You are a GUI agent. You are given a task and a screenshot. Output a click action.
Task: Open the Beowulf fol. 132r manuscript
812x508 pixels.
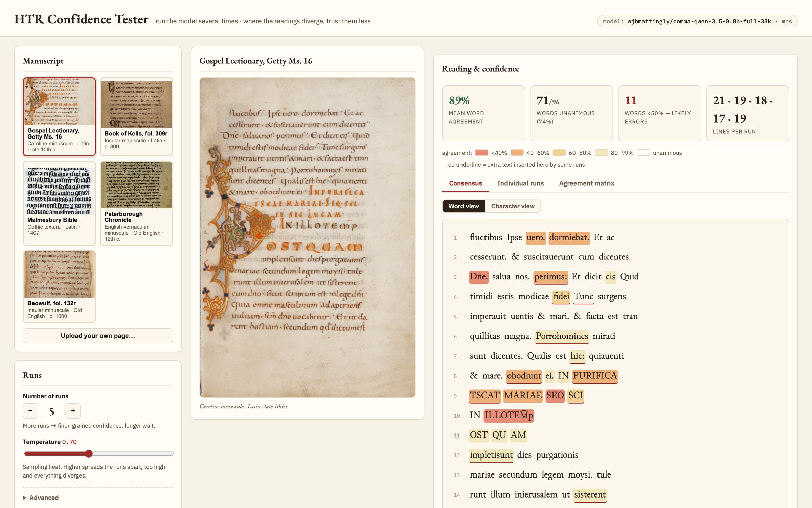[x=59, y=286]
